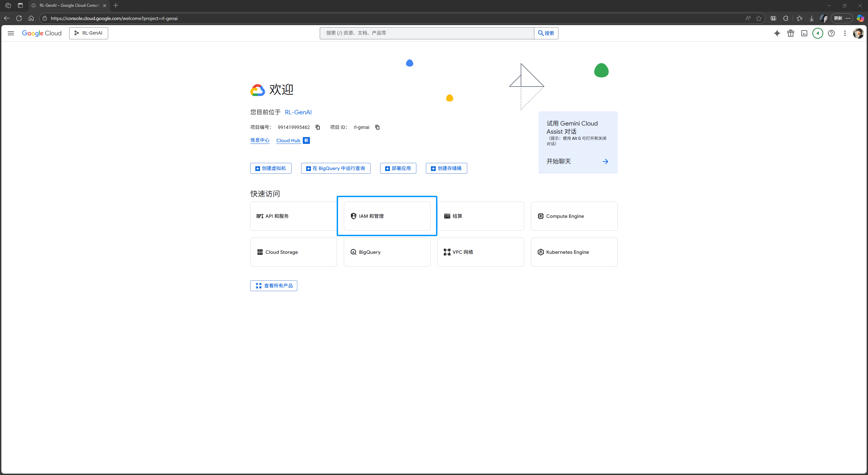This screenshot has height=475, width=868.
Task: Focus the resource search field
Action: coord(427,33)
